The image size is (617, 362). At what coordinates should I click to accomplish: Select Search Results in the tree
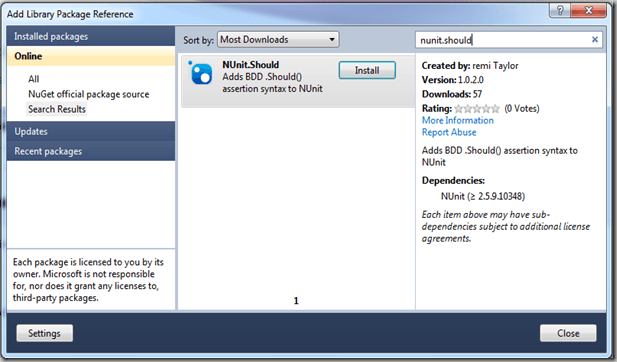[57, 109]
